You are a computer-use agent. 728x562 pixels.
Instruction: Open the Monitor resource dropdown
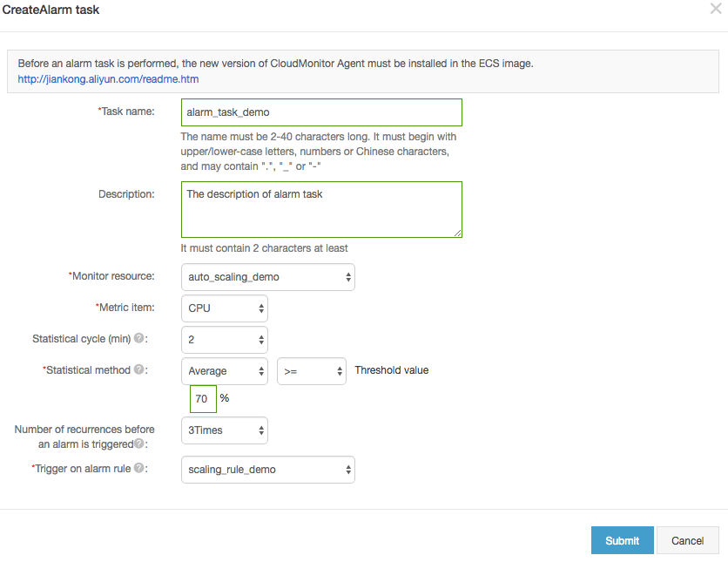coord(268,277)
